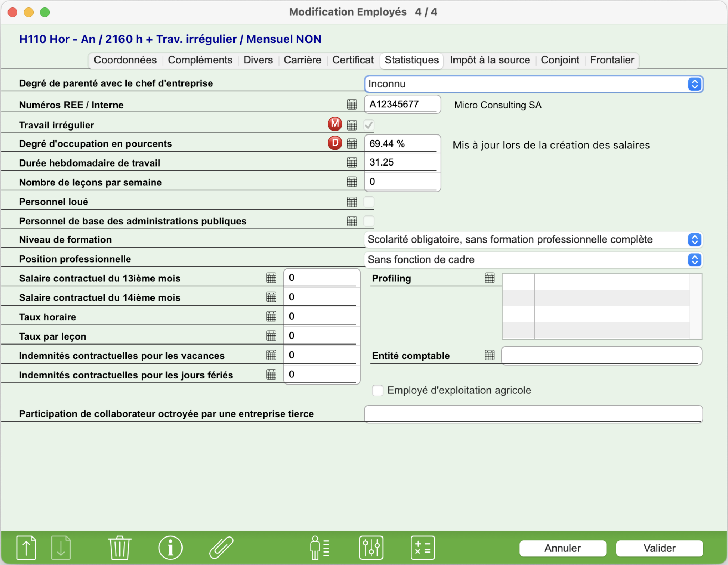The height and width of the screenshot is (565, 728).
Task: Click the calendar icon for Durée hebdomadaire de travail
Action: pyautogui.click(x=352, y=162)
